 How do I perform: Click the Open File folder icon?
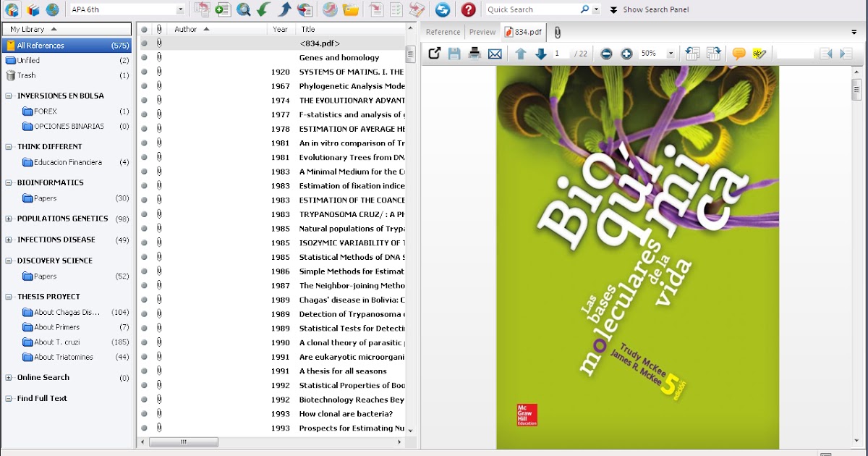point(350,9)
